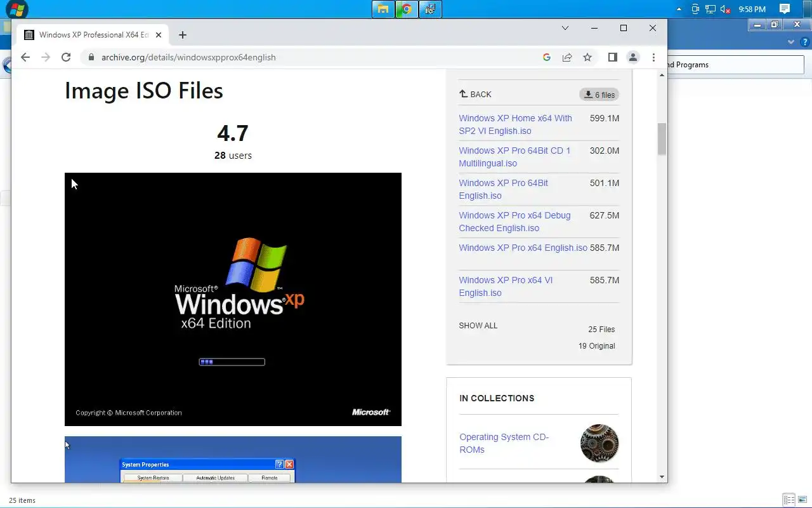Switch to details view in background window
Viewport: 812px width, 508px height.
(789, 500)
